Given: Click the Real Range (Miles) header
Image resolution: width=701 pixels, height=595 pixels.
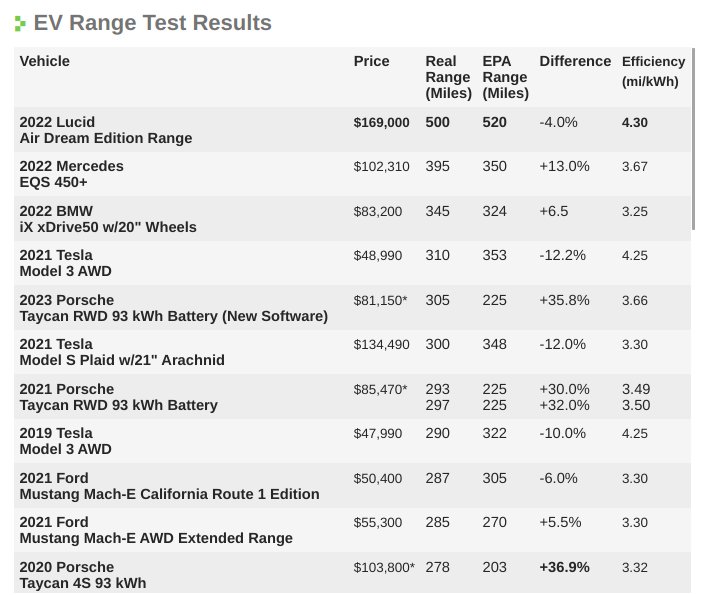Looking at the screenshot, I should pyautogui.click(x=448, y=77).
